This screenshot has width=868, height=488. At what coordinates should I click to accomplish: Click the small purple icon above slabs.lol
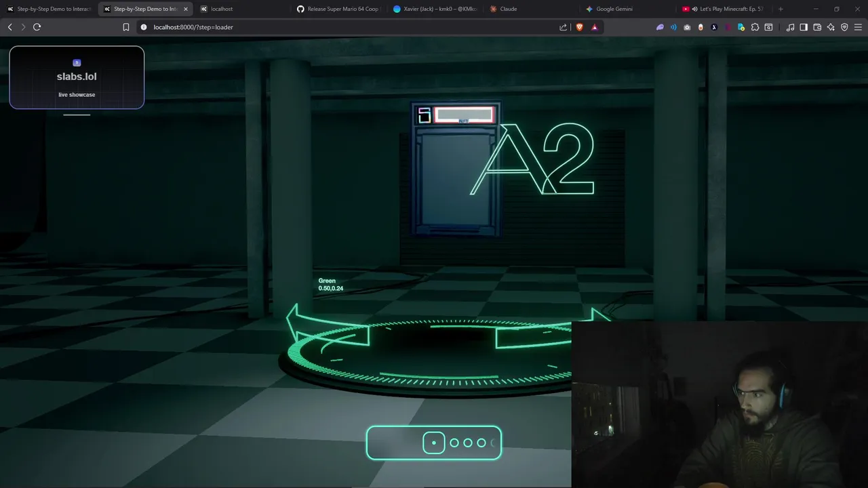77,63
